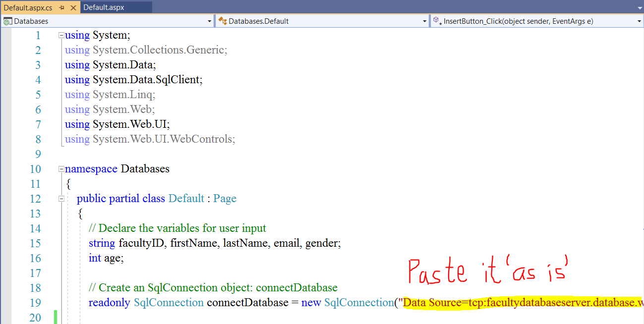Collapse the Default class block
This screenshot has width=644, height=324.
point(61,199)
